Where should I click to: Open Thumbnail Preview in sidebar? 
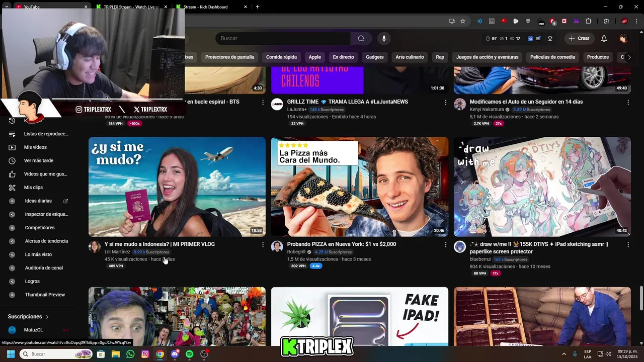[x=38, y=295]
